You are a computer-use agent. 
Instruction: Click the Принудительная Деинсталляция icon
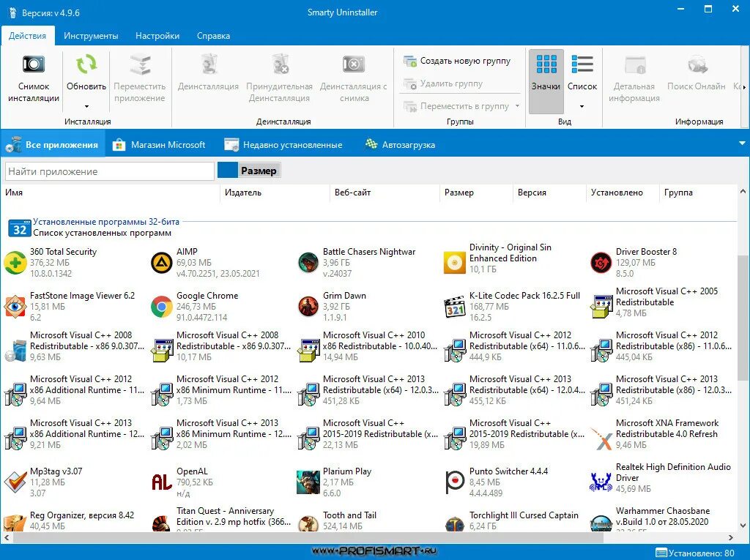(x=280, y=64)
